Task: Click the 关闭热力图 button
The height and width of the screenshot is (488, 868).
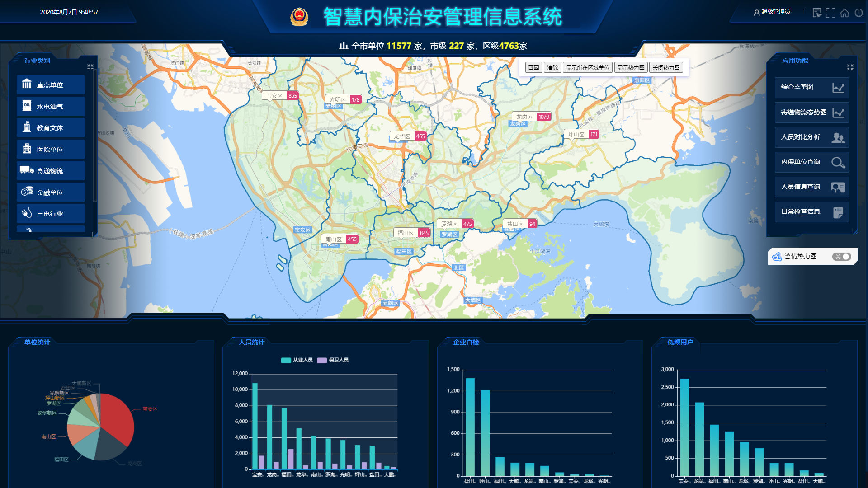Action: [x=666, y=67]
